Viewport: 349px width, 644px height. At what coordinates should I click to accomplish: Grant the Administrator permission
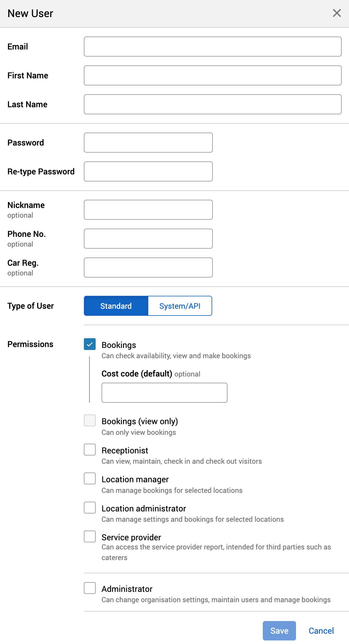click(90, 588)
